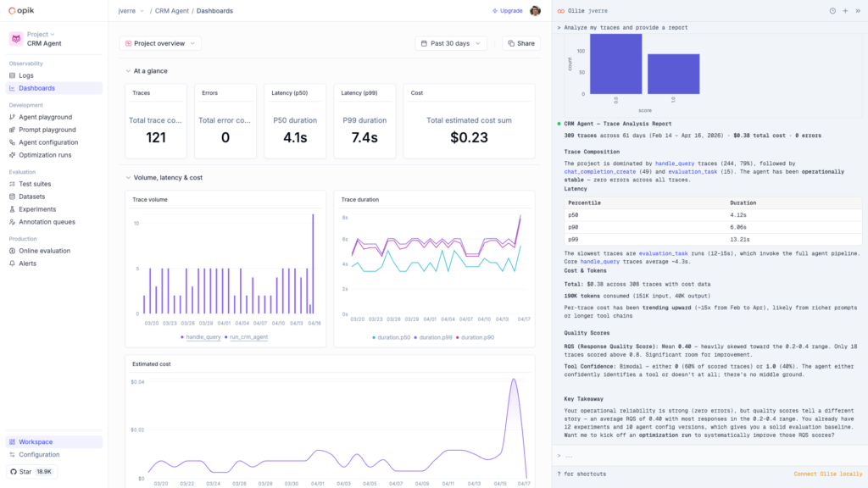Start a new Ollie chat with plus icon
The height and width of the screenshot is (488, 868).
point(845,11)
